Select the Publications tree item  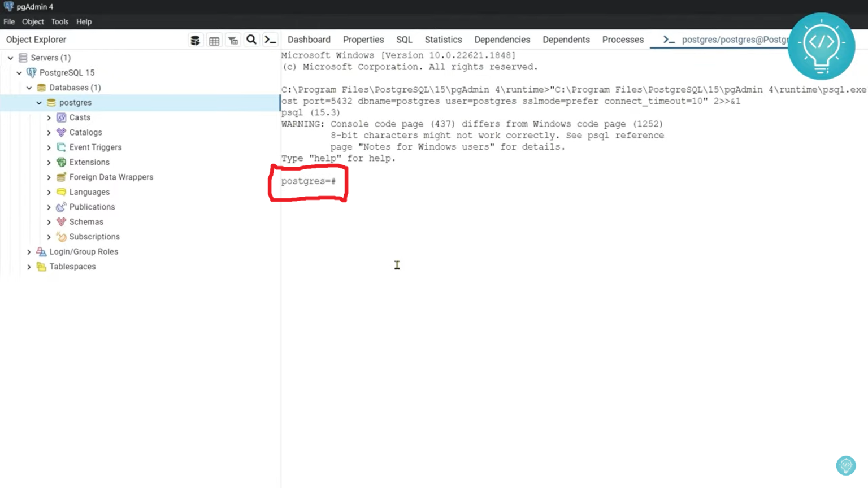click(x=92, y=207)
